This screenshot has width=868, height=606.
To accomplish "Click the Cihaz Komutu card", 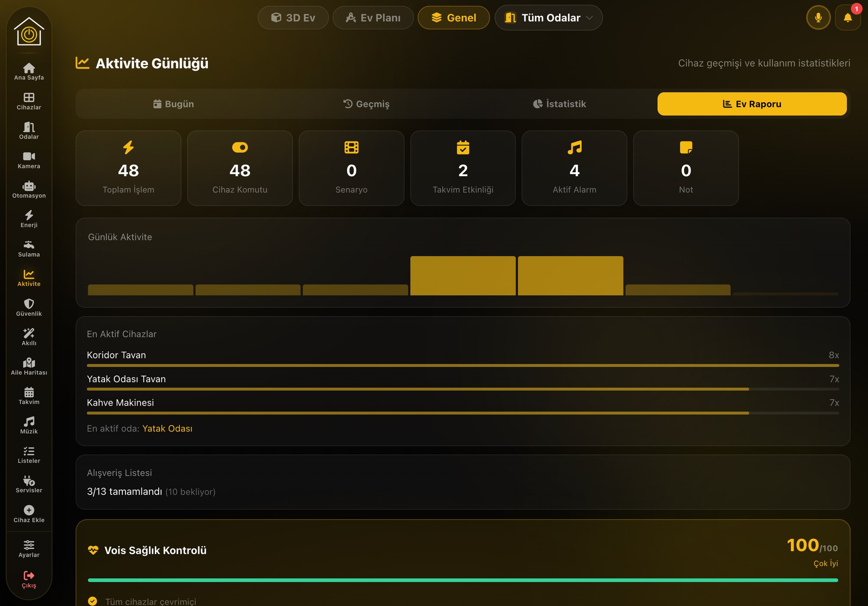I will [240, 168].
